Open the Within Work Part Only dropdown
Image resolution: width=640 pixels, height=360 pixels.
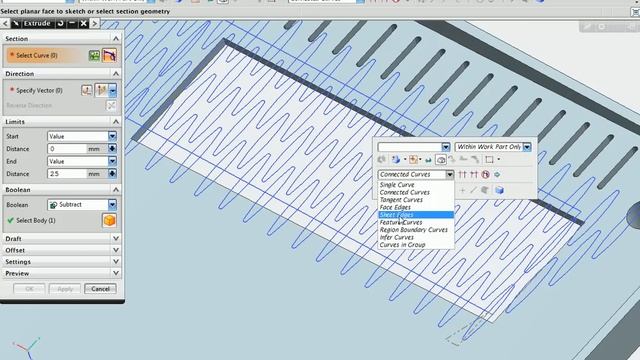[527, 147]
